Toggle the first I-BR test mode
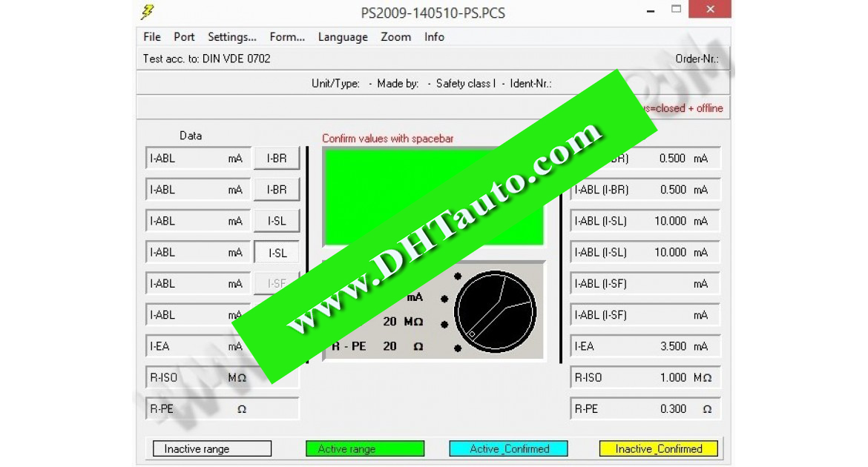This screenshot has width=868, height=467. [x=276, y=157]
